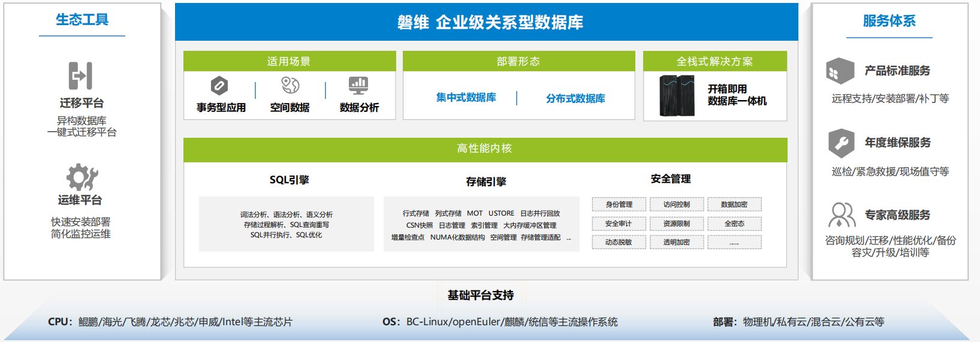Screen dimensions: 980x342
Task: Click the OS BC-Linux/openEuler line
Action: [x=500, y=322]
